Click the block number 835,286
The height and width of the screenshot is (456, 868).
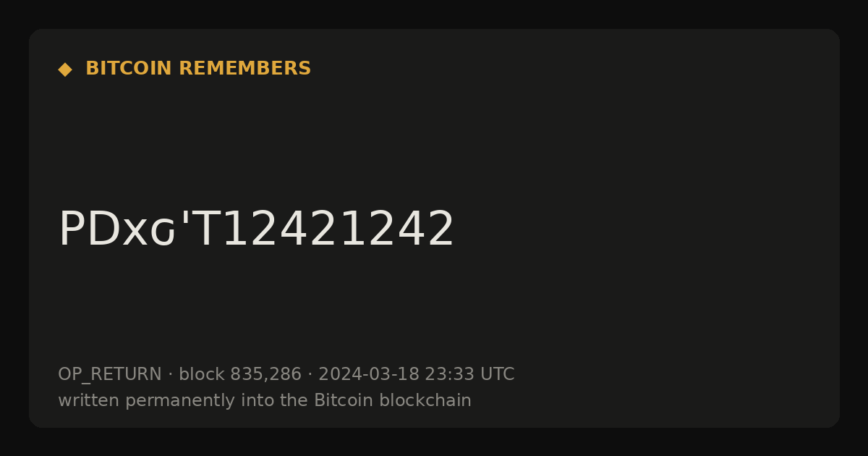point(265,375)
